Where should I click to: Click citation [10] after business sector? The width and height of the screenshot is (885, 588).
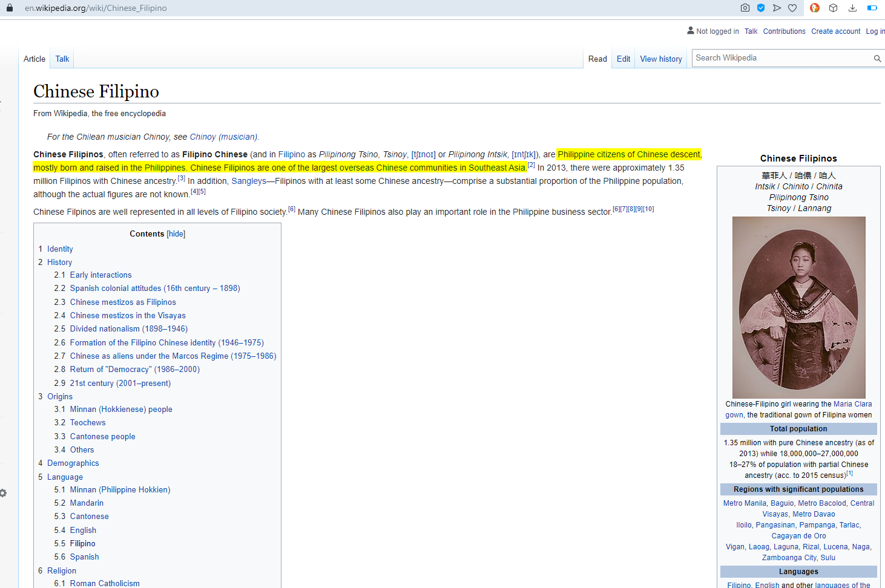(648, 209)
